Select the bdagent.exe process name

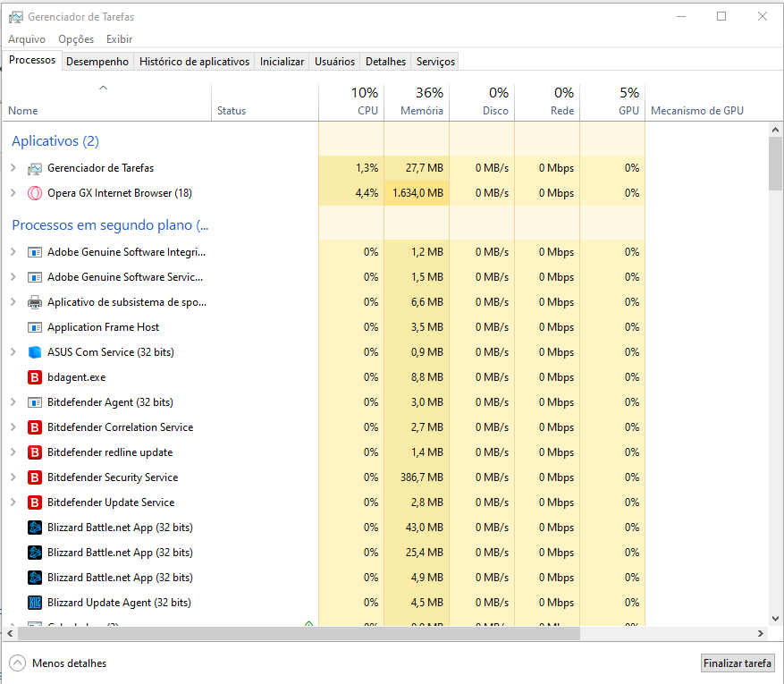[77, 377]
